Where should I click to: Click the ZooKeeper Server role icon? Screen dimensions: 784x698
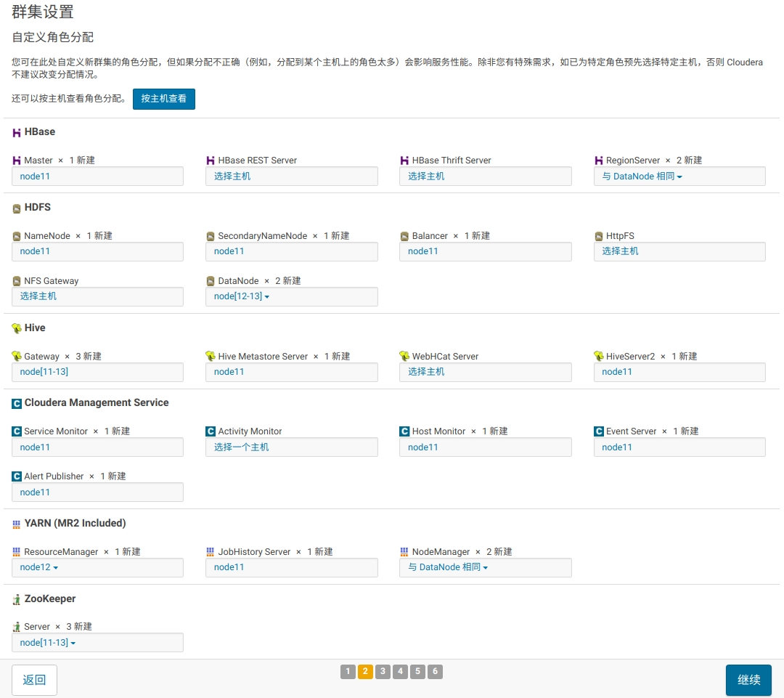17,627
